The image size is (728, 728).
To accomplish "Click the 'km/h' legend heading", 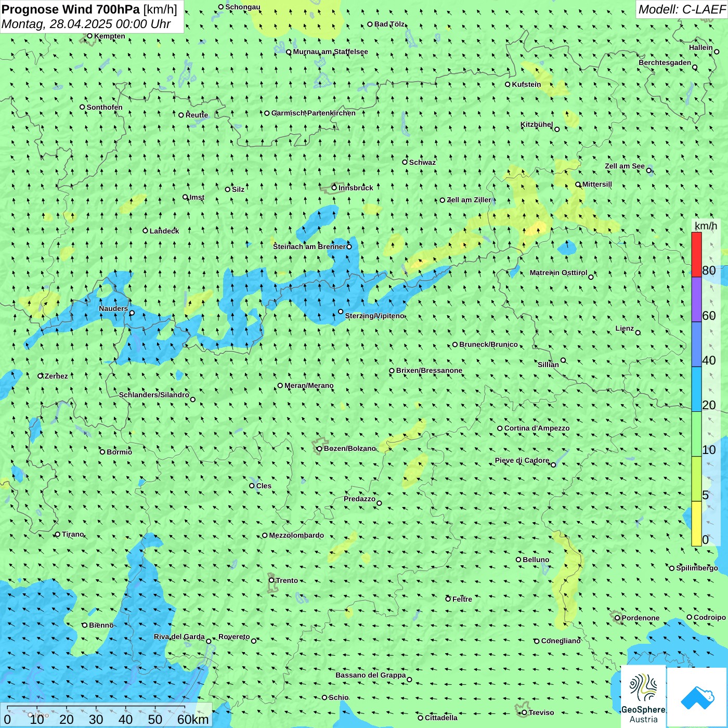I will click(x=706, y=225).
